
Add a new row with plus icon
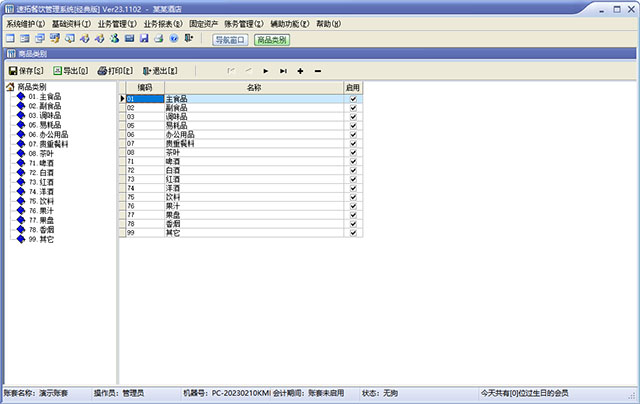pos(301,71)
